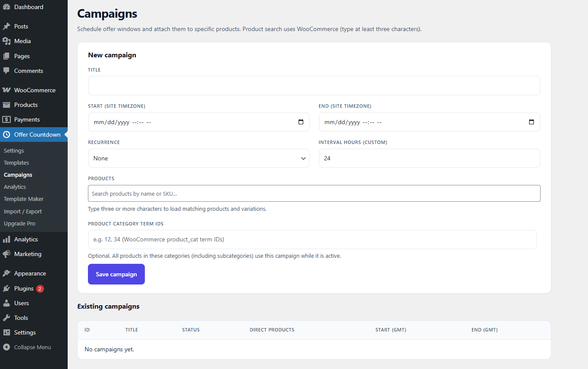Click the Media icon in sidebar
Viewport: 588px width, 369px height.
[x=6, y=41]
